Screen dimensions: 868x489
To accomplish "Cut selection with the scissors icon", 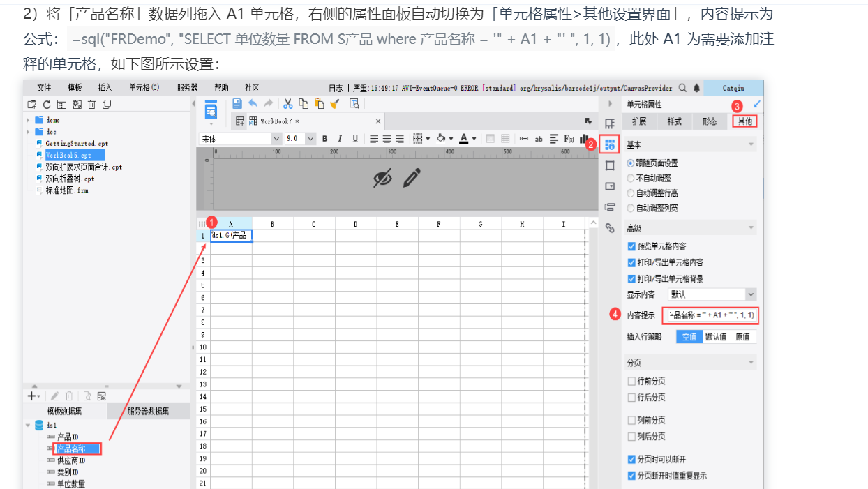I will (x=287, y=104).
